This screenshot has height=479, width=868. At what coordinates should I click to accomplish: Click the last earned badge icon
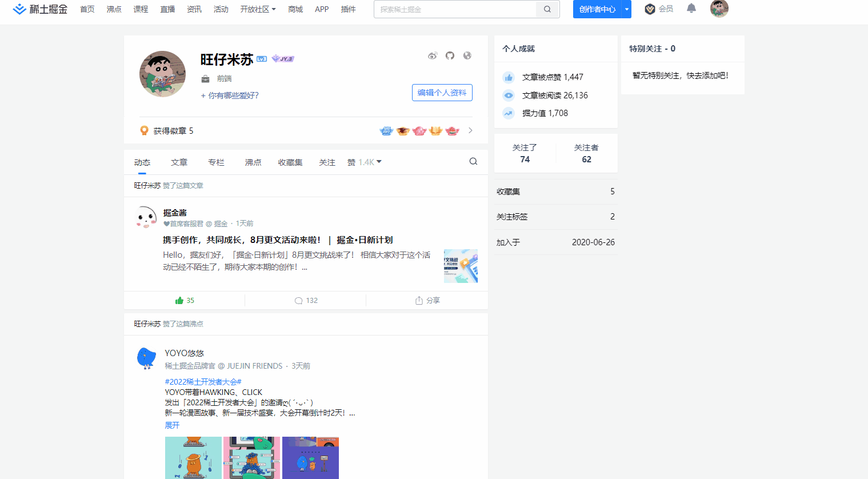tap(453, 131)
